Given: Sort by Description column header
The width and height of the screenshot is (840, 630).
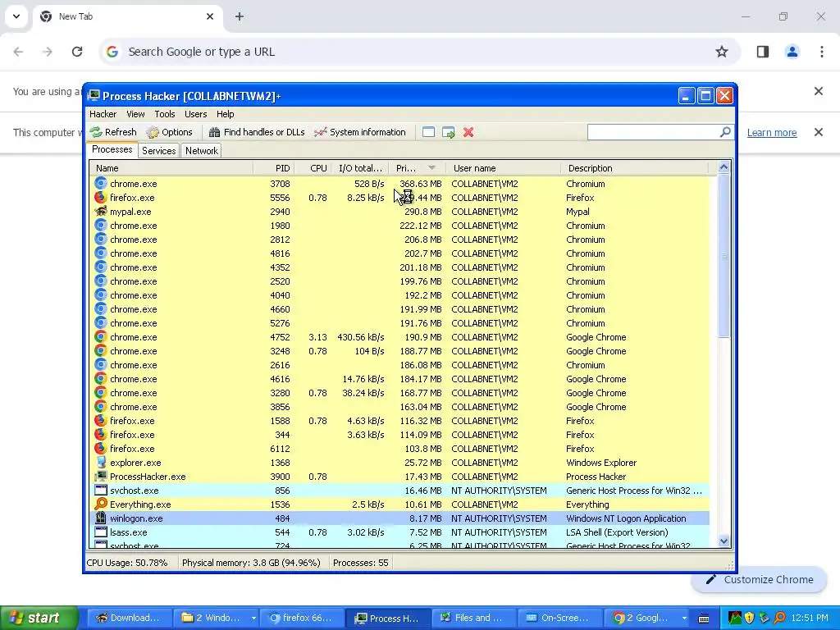Looking at the screenshot, I should 634,168.
